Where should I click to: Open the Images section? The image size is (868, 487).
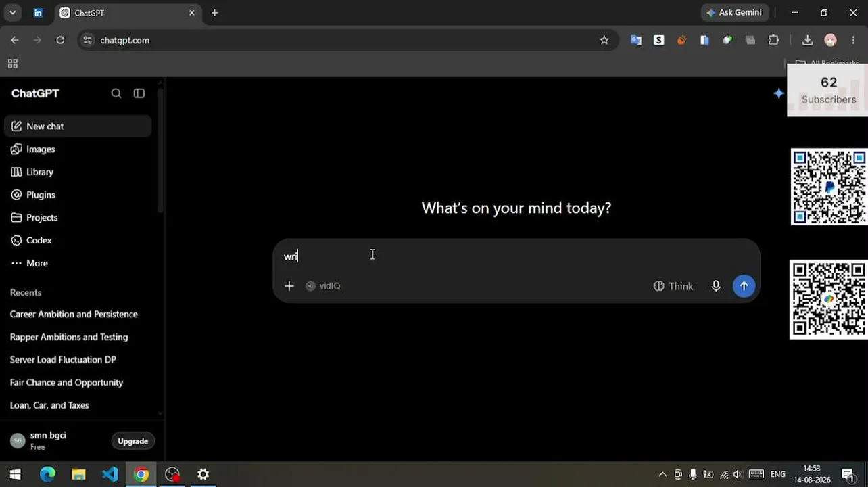pos(78,149)
